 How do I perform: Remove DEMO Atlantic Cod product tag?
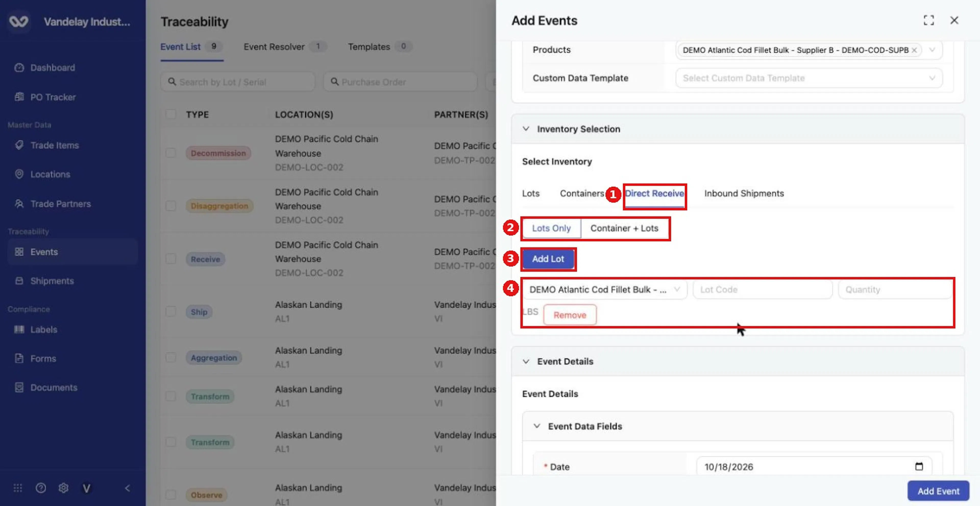pos(914,50)
